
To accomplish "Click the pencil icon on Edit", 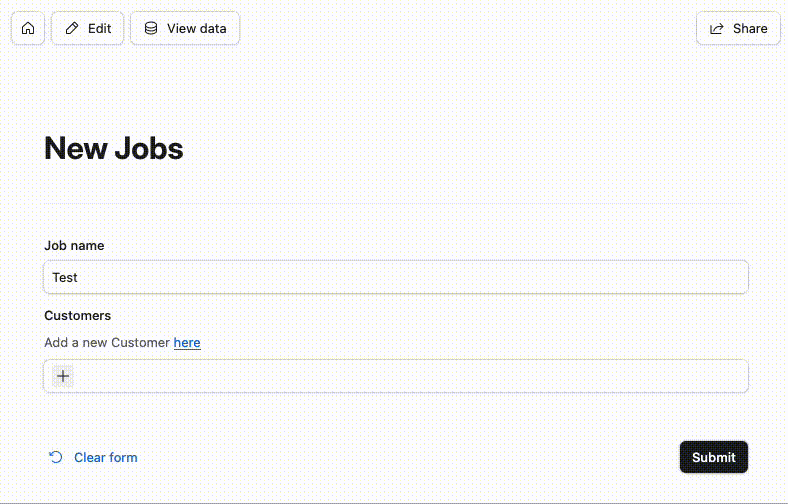I will pos(72,28).
